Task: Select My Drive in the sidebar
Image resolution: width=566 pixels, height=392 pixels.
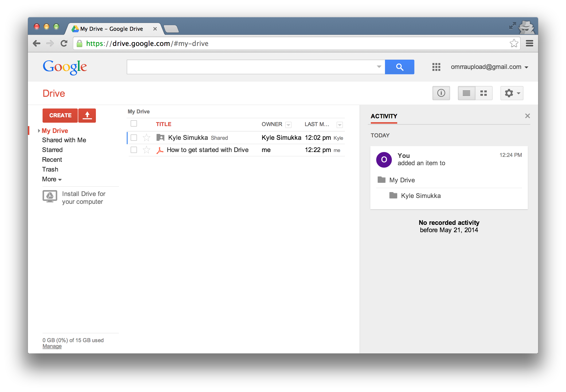Action: (55, 131)
